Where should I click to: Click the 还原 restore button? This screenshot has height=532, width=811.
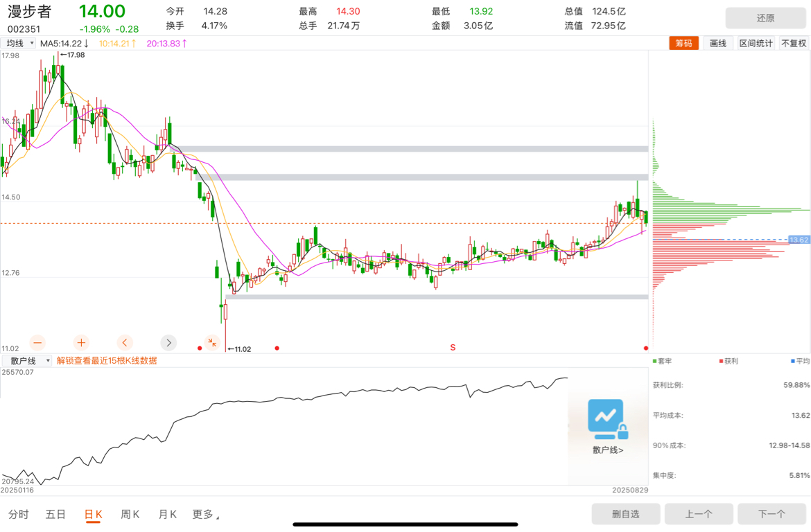pos(765,18)
